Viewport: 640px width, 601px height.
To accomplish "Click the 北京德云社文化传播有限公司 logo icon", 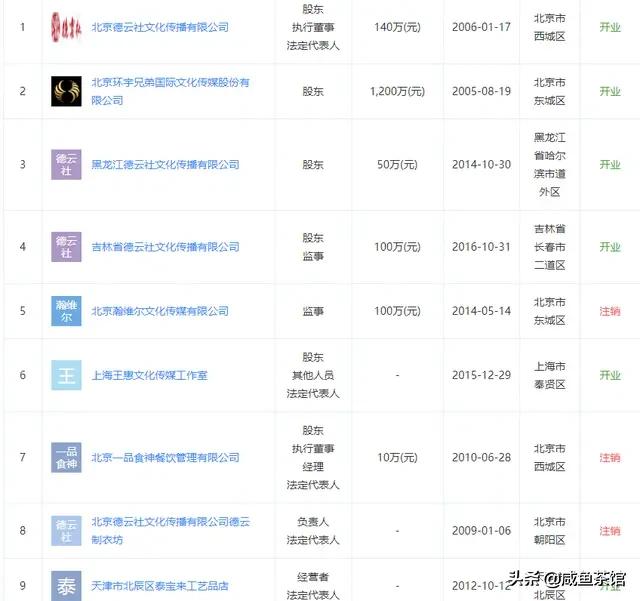I will [x=66, y=27].
